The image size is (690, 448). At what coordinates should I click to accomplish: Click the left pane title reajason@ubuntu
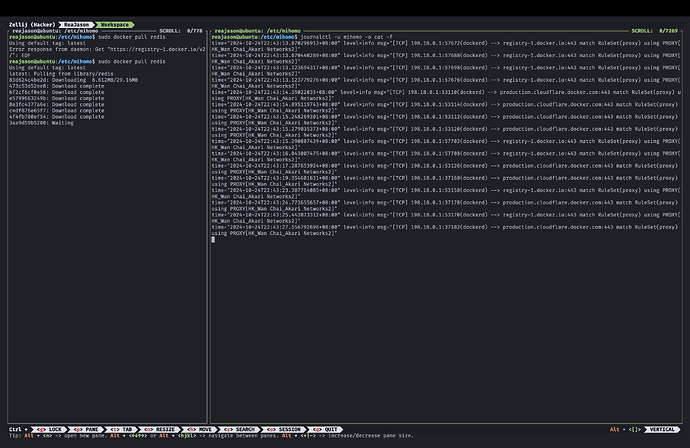(55, 31)
